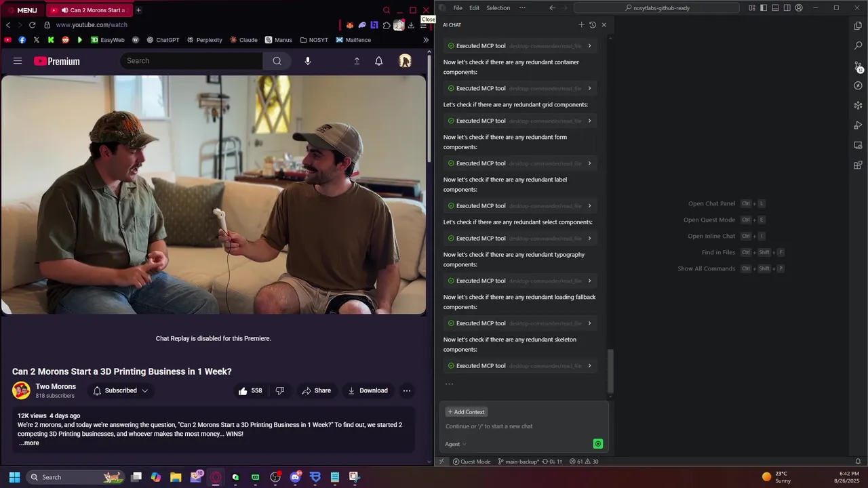Click the MetaMask fox extension icon
868x488 pixels.
pos(350,25)
